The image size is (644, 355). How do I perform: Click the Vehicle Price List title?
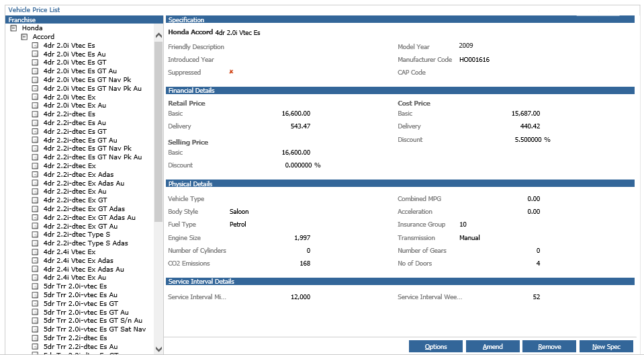[x=34, y=10]
